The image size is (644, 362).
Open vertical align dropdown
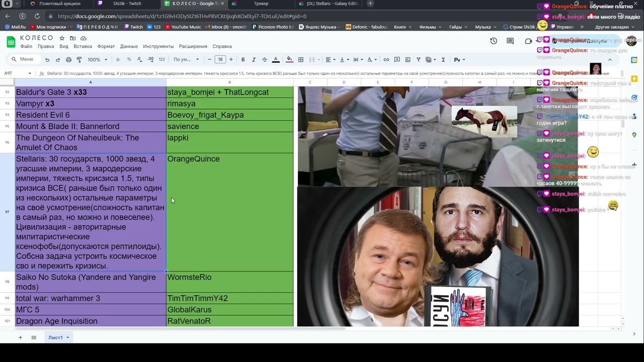click(x=344, y=59)
